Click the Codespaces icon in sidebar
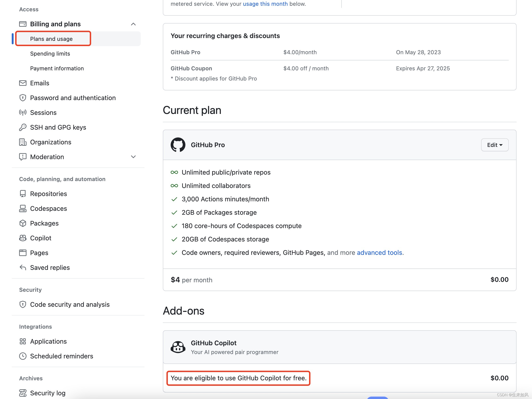 [x=23, y=208]
